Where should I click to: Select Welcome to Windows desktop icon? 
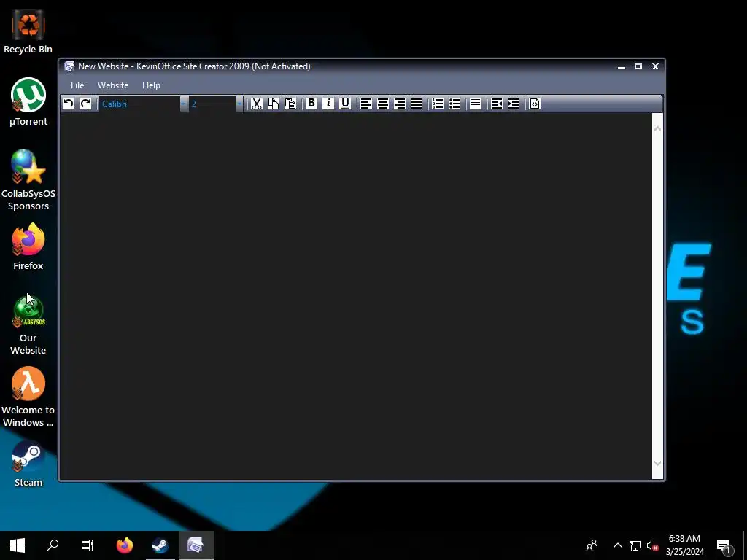click(x=28, y=397)
